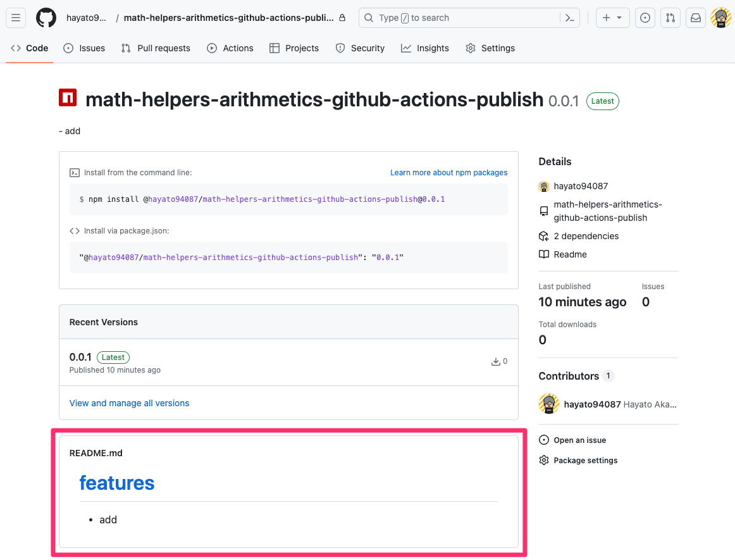Open version 0.0.1 in Recent Versions
735x560 pixels.
point(80,357)
